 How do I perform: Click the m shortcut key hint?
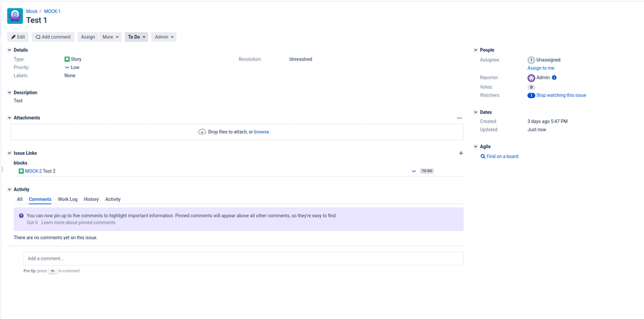tap(53, 271)
